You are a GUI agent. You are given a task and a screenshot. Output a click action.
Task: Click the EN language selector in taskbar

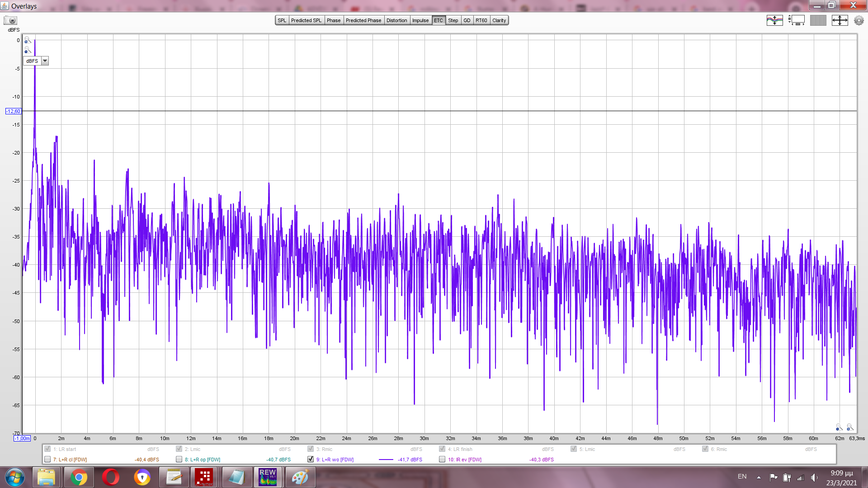coord(742,477)
